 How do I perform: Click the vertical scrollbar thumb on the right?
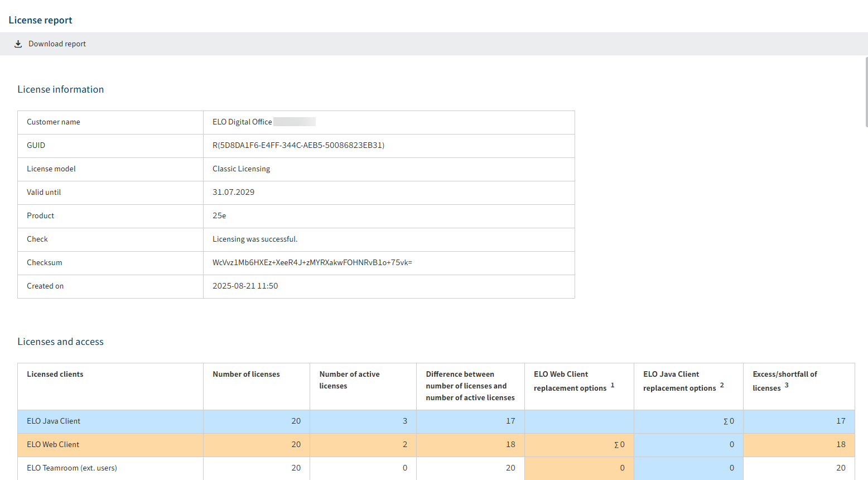(x=866, y=92)
